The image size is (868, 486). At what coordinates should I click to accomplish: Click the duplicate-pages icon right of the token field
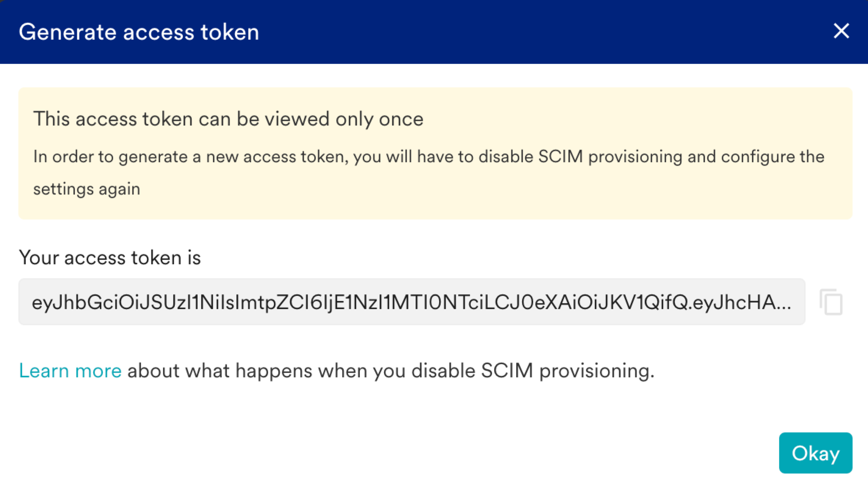[831, 302]
